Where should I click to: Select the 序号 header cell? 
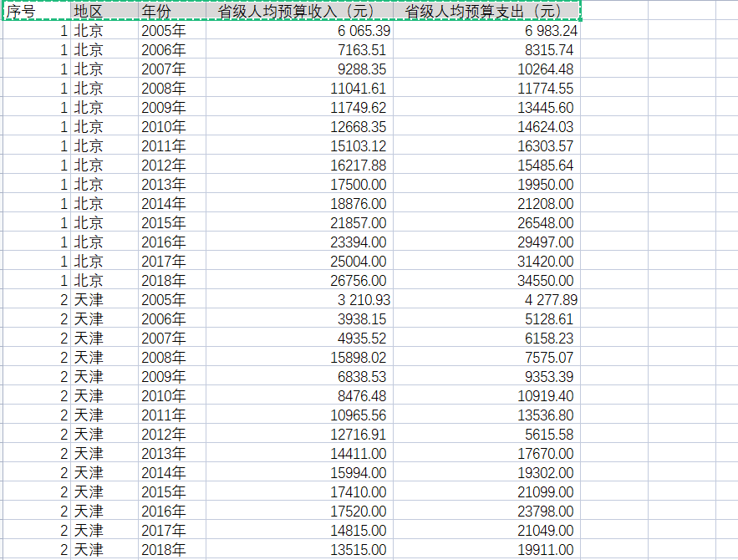pos(37,10)
